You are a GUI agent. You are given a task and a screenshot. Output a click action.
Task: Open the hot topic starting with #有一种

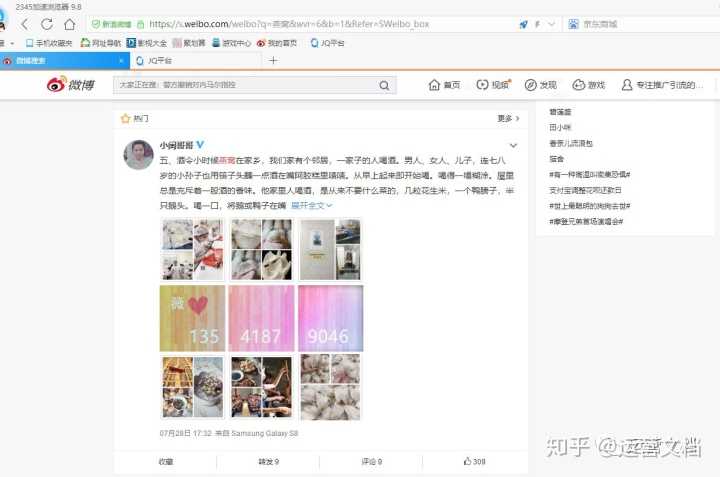590,174
